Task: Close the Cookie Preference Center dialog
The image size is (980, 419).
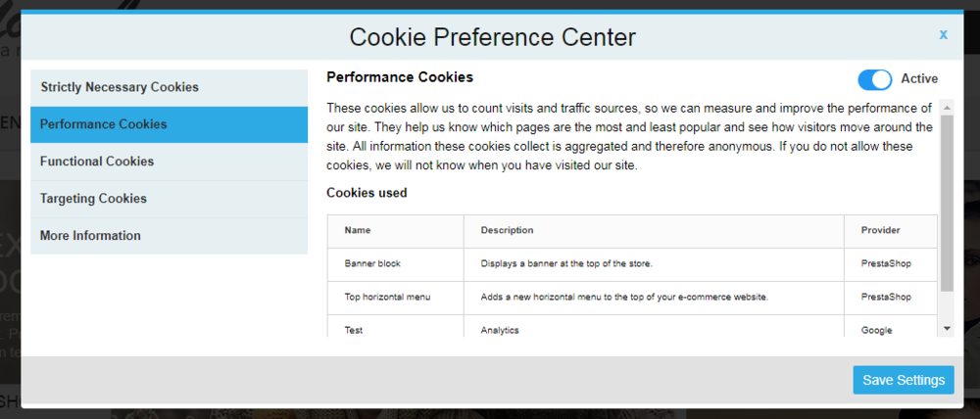Action: point(943,34)
